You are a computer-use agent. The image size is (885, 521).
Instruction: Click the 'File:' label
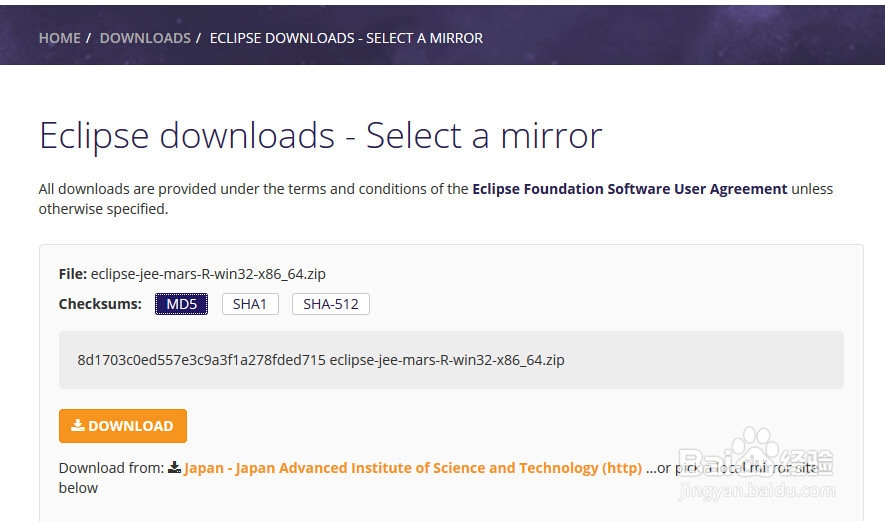tap(73, 273)
